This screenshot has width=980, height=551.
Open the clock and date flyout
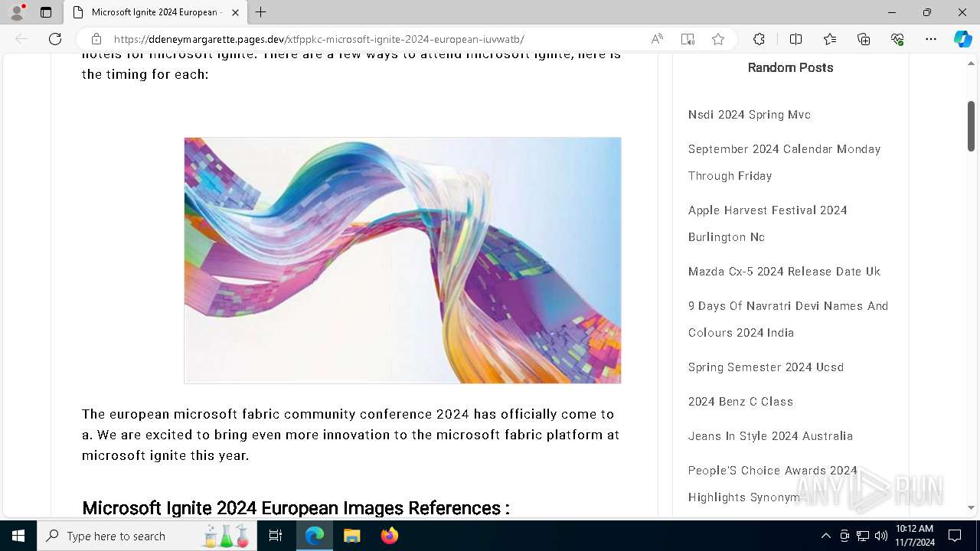[915, 536]
